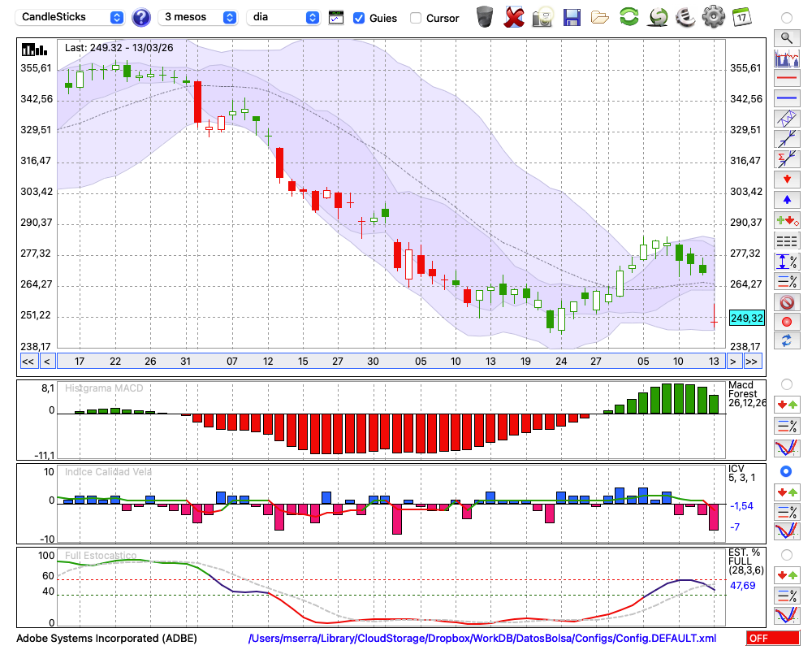Save using the blue floppy disk icon

tap(572, 17)
